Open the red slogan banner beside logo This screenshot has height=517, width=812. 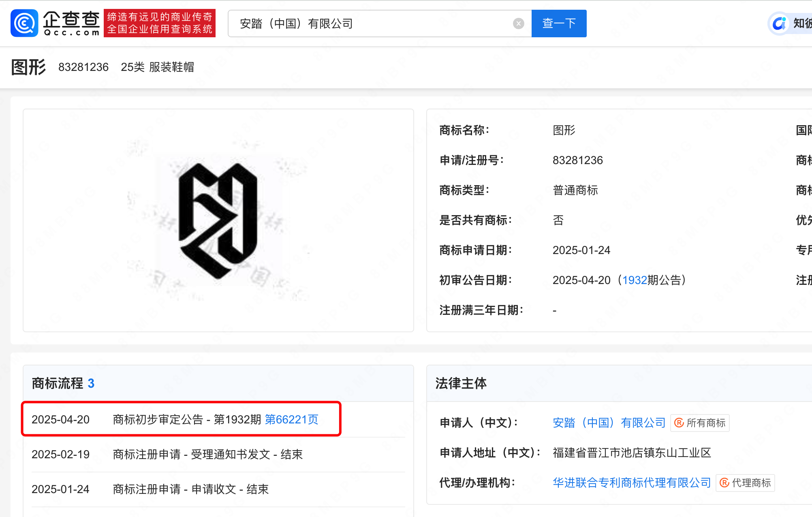click(160, 23)
